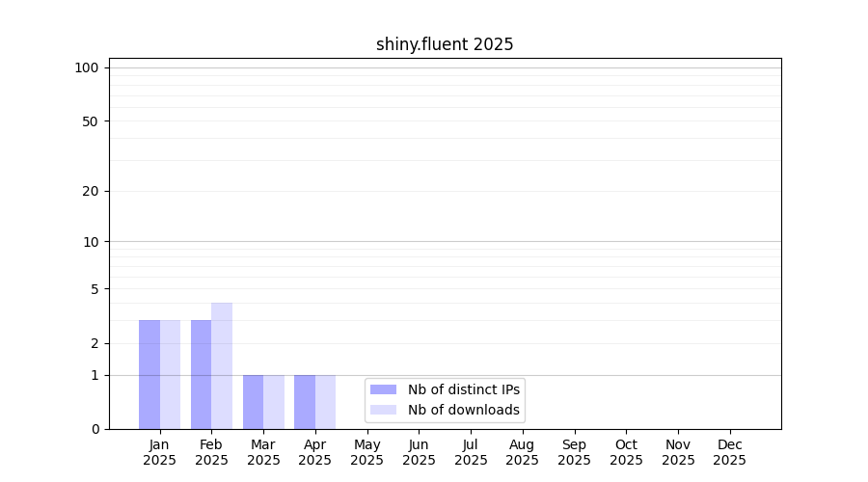The image size is (868, 482).
Task: Click the January downloads bar
Action: tap(170, 374)
